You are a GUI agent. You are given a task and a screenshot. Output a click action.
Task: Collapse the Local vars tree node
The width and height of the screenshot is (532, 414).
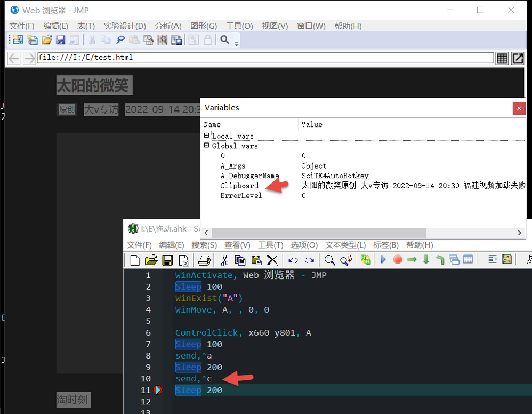pyautogui.click(x=206, y=135)
